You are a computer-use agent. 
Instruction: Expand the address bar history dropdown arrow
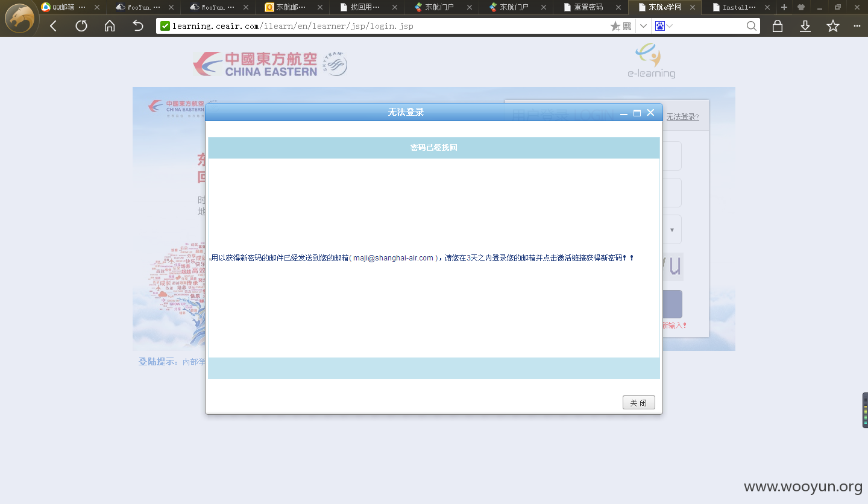tap(643, 26)
